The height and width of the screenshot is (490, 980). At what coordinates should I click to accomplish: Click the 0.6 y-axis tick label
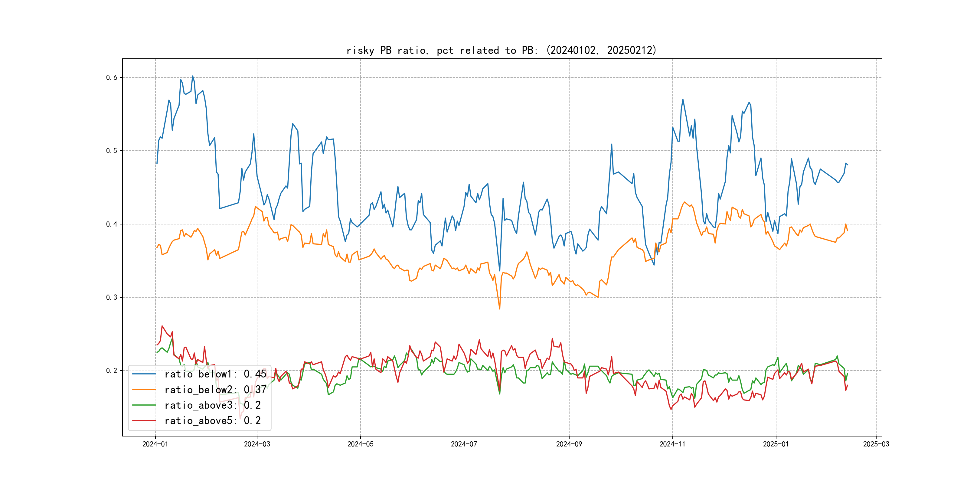click(112, 78)
